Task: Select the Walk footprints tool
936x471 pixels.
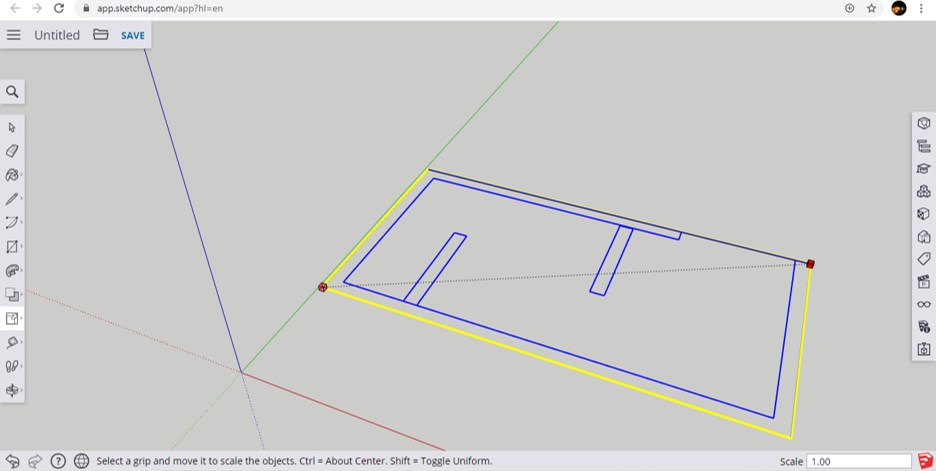Action: [12, 366]
